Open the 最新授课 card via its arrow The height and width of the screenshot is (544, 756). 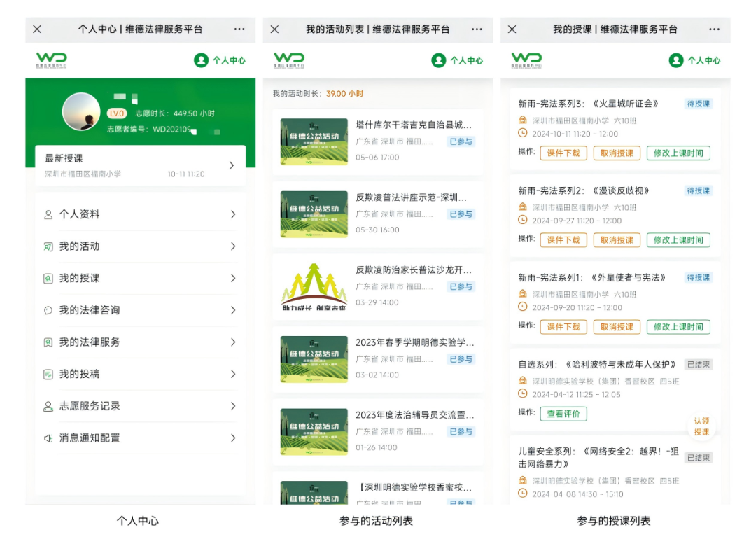click(x=232, y=165)
